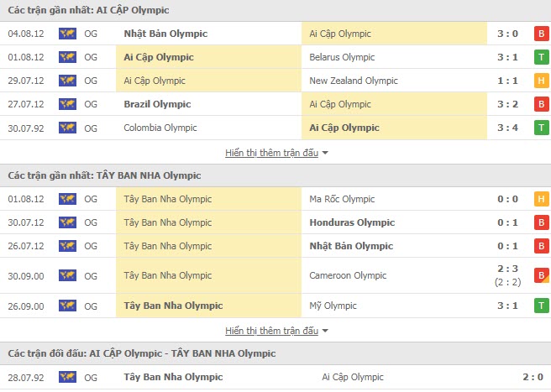Click the green T badge for Mỹ Olympic match
The image size is (551, 392).
541,306
